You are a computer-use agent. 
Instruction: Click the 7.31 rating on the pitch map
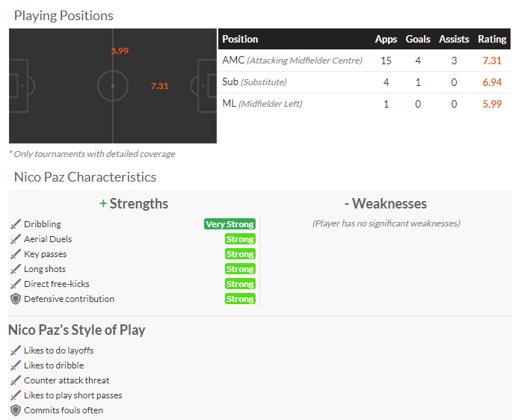(159, 86)
